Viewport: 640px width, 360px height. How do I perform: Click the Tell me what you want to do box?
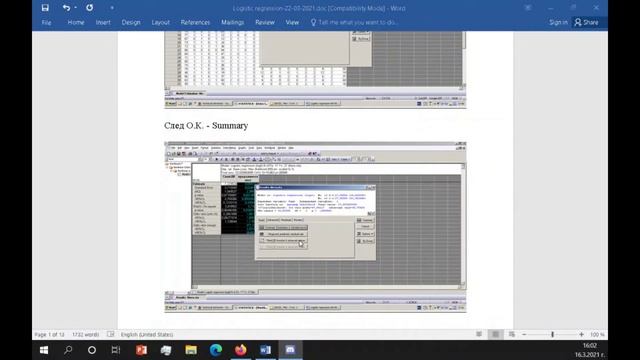(x=354, y=22)
